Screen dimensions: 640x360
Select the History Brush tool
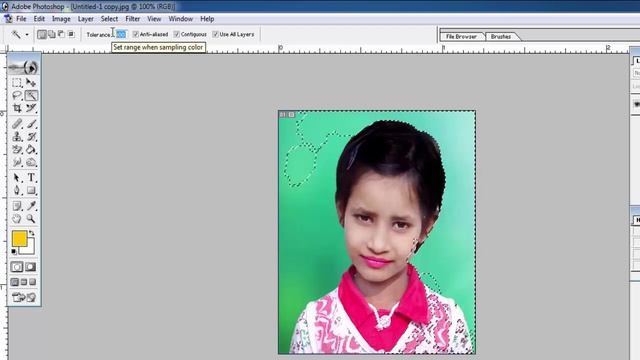click(31, 137)
